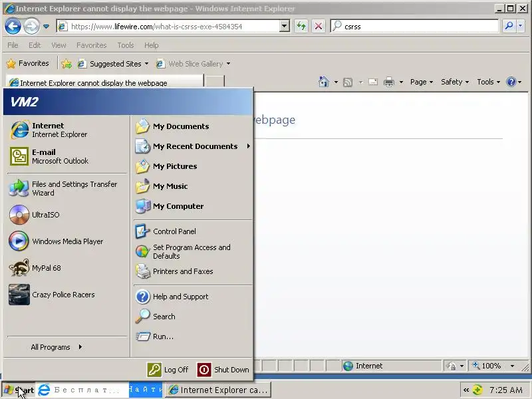The width and height of the screenshot is (532, 399).
Task: Click the Favorites star button
Action: [x=28, y=63]
